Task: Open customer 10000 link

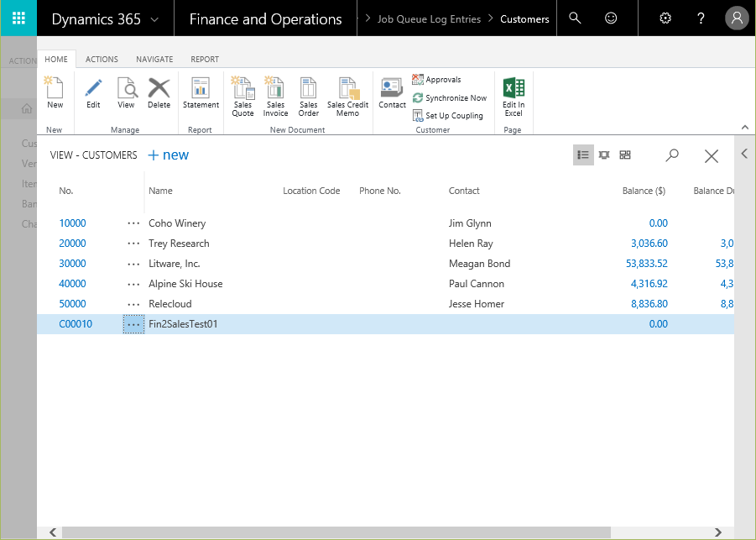Action: click(x=72, y=223)
